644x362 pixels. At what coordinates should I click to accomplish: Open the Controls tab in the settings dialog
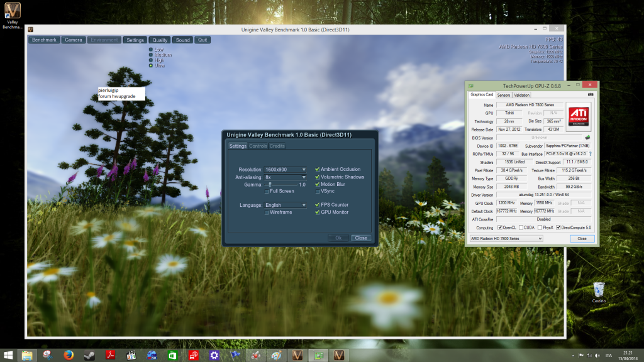point(258,146)
